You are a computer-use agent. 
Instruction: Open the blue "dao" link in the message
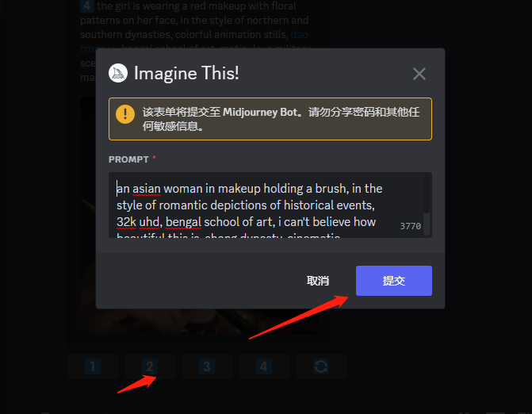tap(299, 35)
